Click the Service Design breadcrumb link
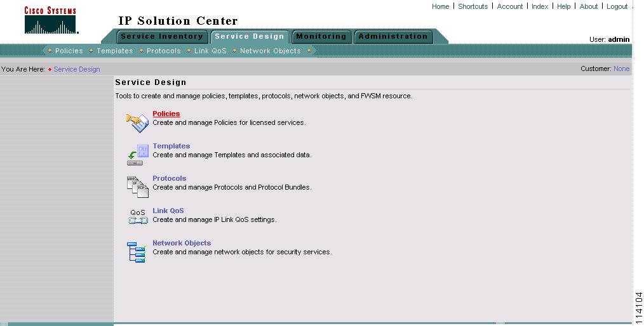The height and width of the screenshot is (326, 644). pos(77,69)
